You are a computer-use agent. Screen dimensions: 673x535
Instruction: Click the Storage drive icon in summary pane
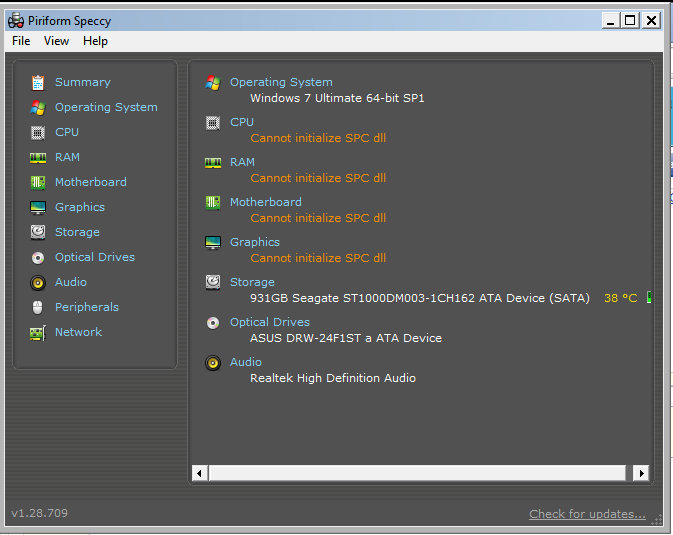point(213,283)
